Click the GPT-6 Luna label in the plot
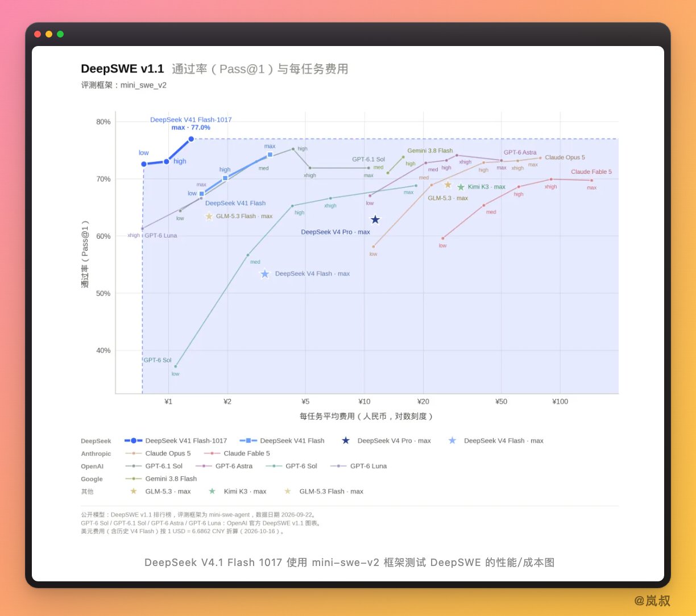The width and height of the screenshot is (696, 616). tap(161, 235)
